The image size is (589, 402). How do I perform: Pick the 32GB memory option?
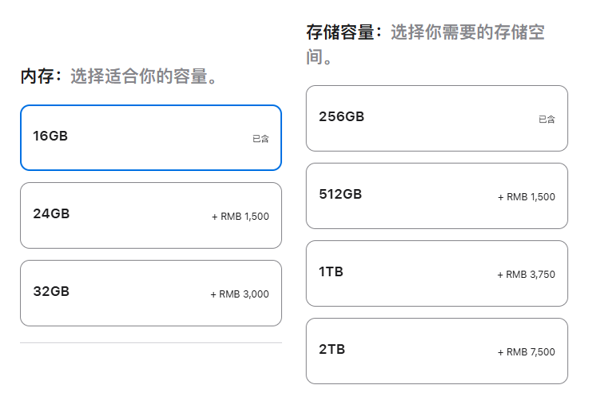151,293
